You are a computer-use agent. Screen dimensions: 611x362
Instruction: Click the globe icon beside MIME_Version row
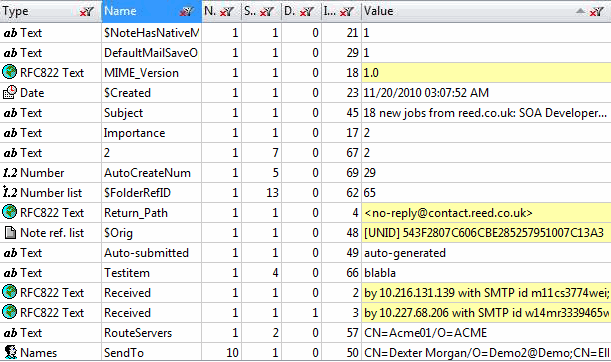[9, 72]
